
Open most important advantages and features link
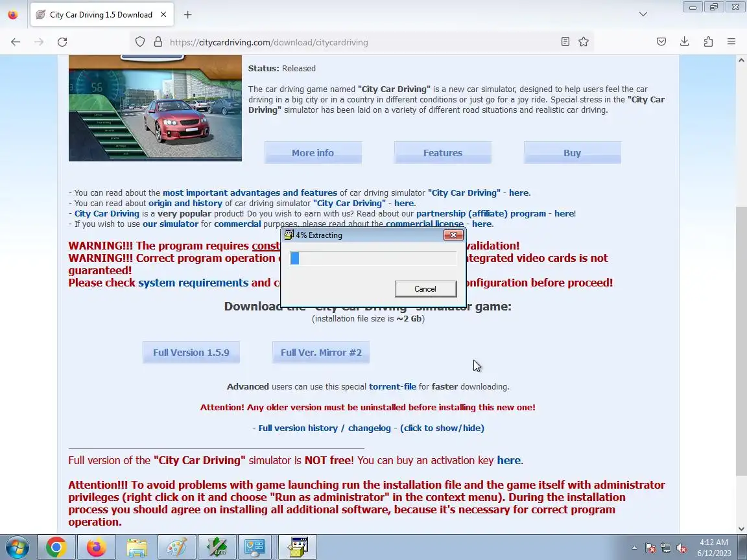click(x=250, y=193)
